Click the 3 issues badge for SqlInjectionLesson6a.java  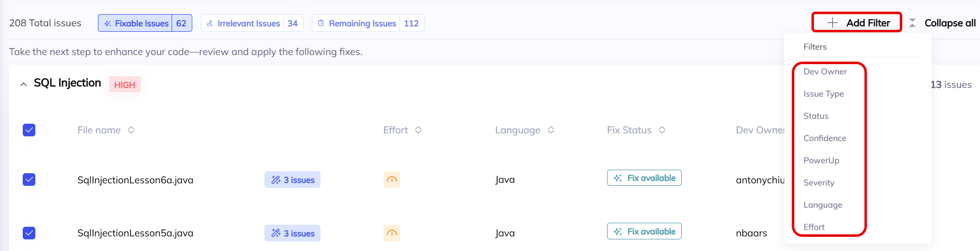click(292, 180)
